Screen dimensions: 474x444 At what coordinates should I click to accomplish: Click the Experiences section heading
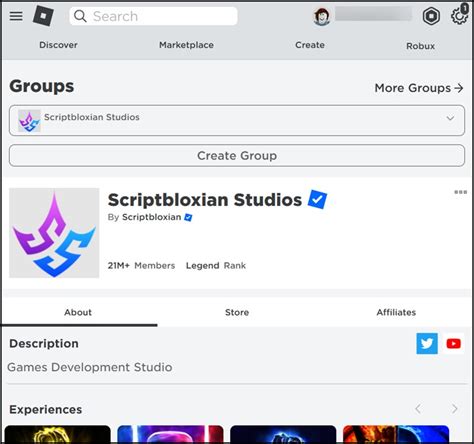pos(46,409)
